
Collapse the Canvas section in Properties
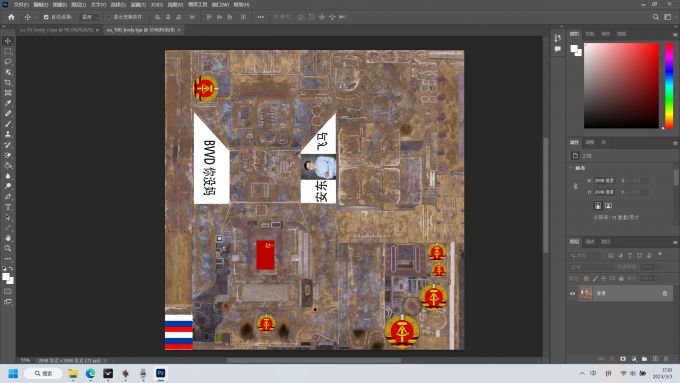[x=571, y=168]
